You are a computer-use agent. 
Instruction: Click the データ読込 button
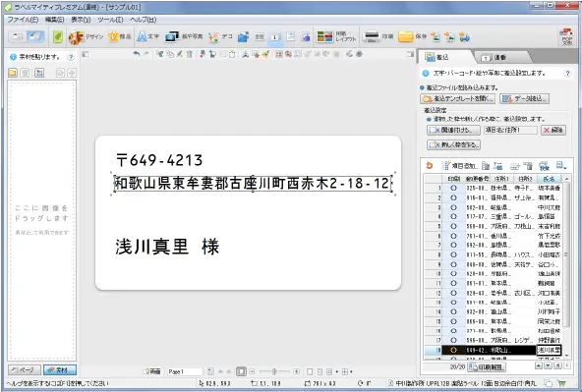[x=524, y=98]
